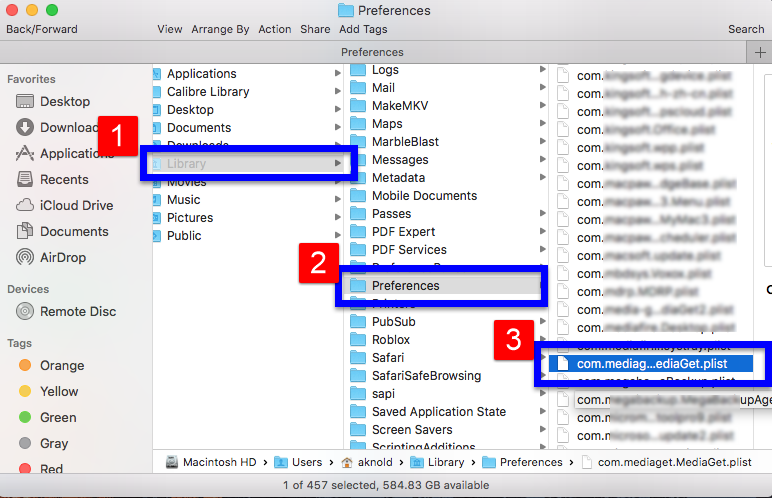772x498 pixels.
Task: Select iCloud Drive in the sidebar
Action: coord(24,205)
